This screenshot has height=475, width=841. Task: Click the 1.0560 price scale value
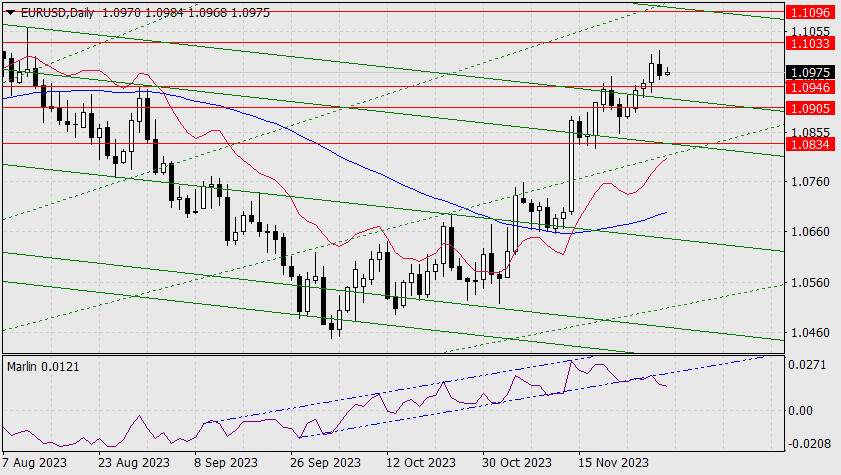[x=810, y=283]
